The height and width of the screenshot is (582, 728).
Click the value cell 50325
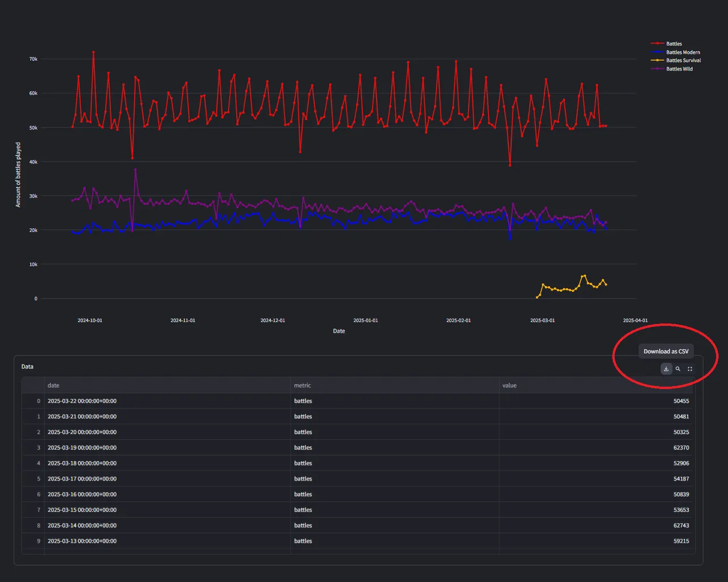point(596,432)
